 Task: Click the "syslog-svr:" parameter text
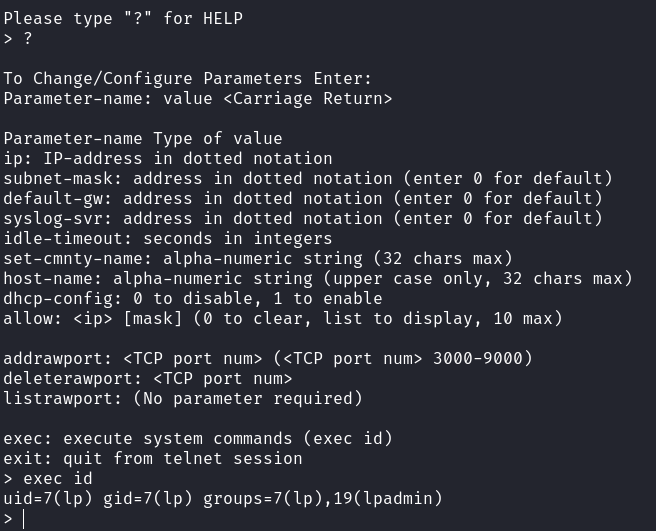pyautogui.click(x=52, y=218)
